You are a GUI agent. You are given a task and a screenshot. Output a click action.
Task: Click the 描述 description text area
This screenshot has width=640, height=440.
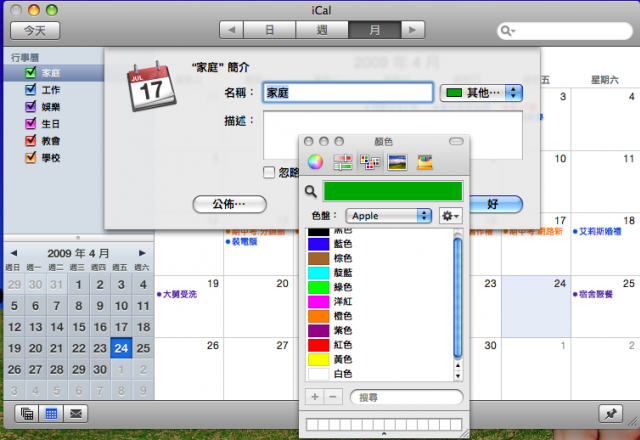click(x=393, y=135)
